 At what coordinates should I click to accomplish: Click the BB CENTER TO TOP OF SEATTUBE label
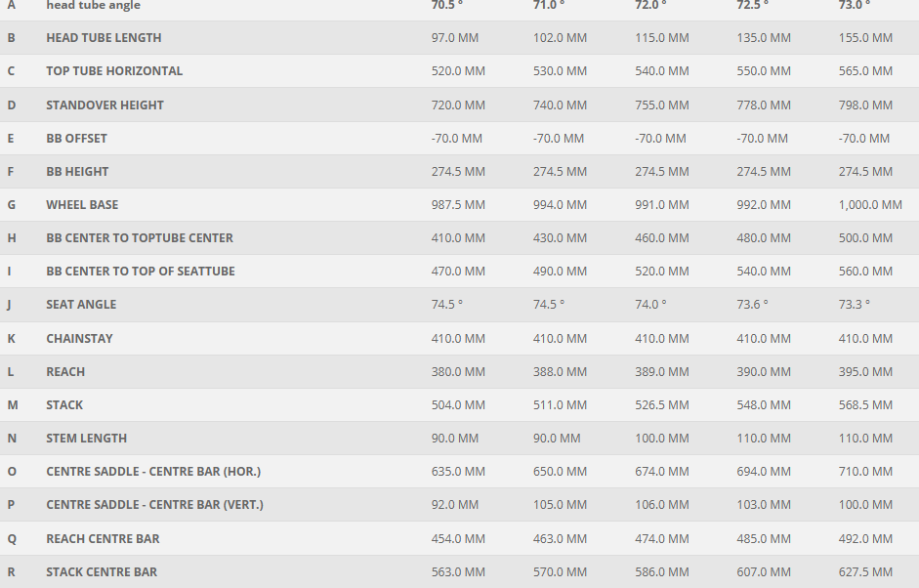141,272
